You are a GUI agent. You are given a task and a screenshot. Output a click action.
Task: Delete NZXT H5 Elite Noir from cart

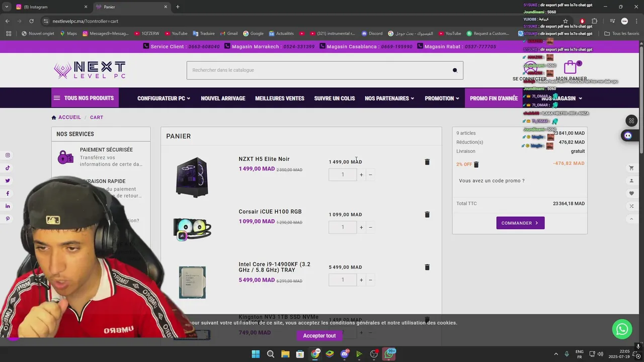(427, 162)
